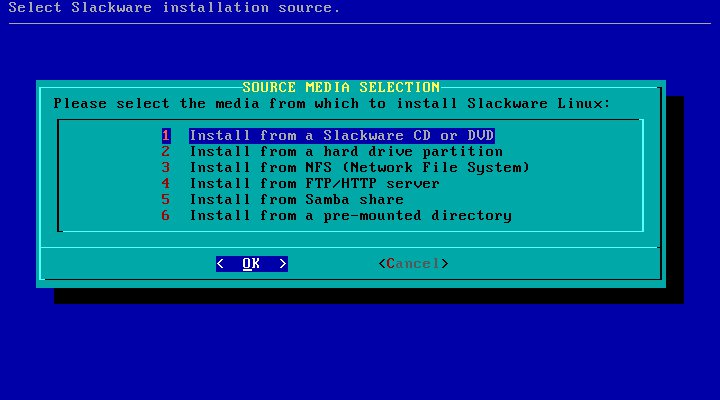This screenshot has height=400, width=720.
Task: Select Install from a pre-mounted directory
Action: click(351, 216)
